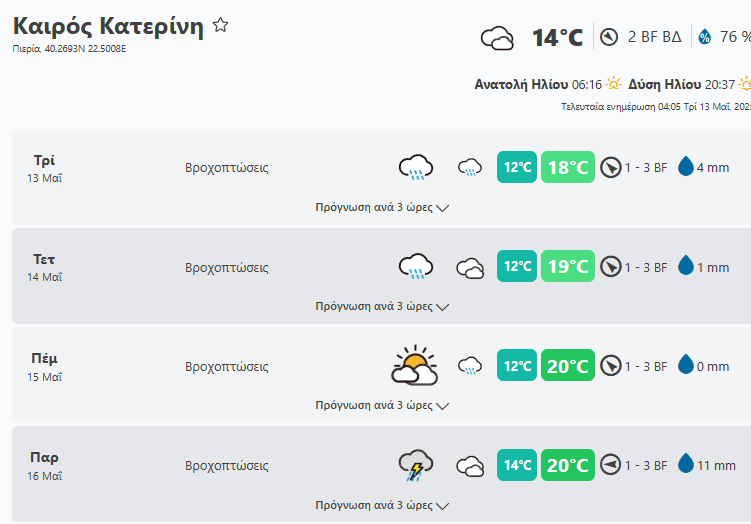Viewport: 751px width, 524px height.
Task: Click the wind compass icon beside 2 BF
Action: pyautogui.click(x=609, y=37)
